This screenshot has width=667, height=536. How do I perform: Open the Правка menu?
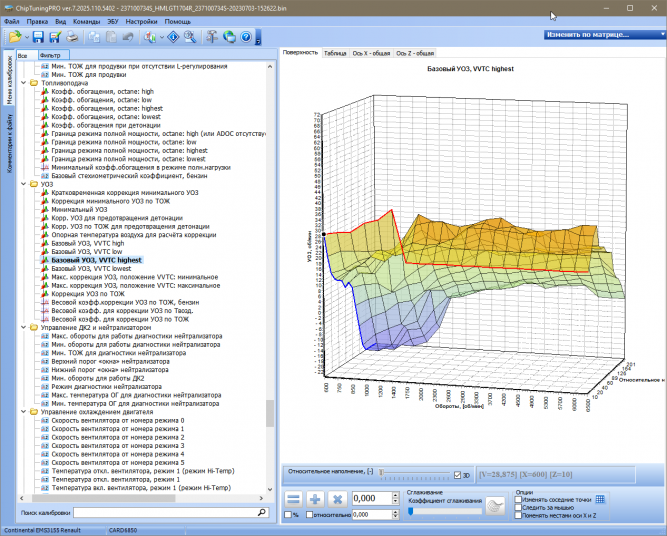tap(37, 22)
